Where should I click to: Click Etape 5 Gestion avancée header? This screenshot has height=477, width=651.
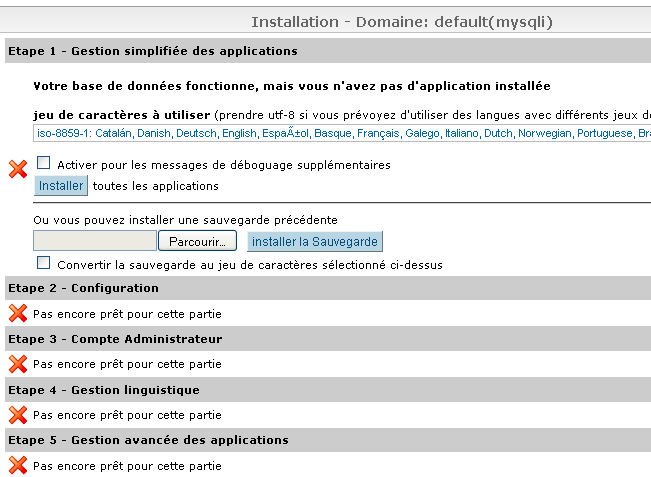(147, 440)
